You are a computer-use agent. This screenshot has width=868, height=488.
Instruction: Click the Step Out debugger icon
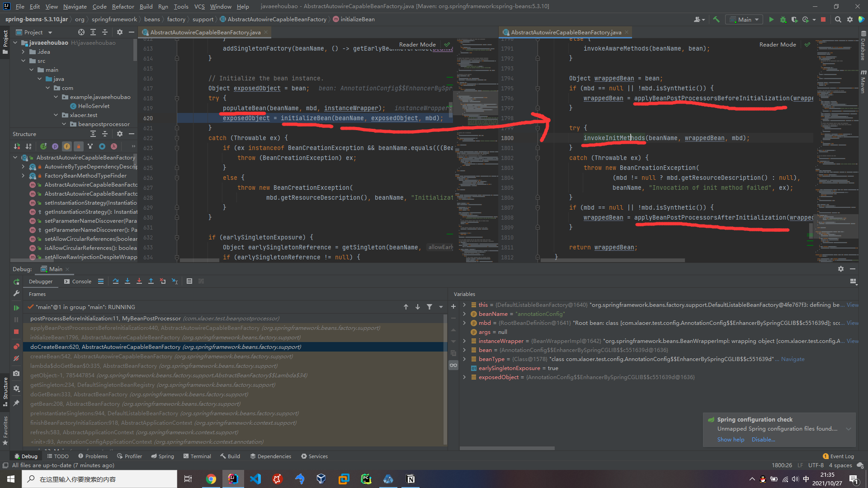click(x=151, y=281)
